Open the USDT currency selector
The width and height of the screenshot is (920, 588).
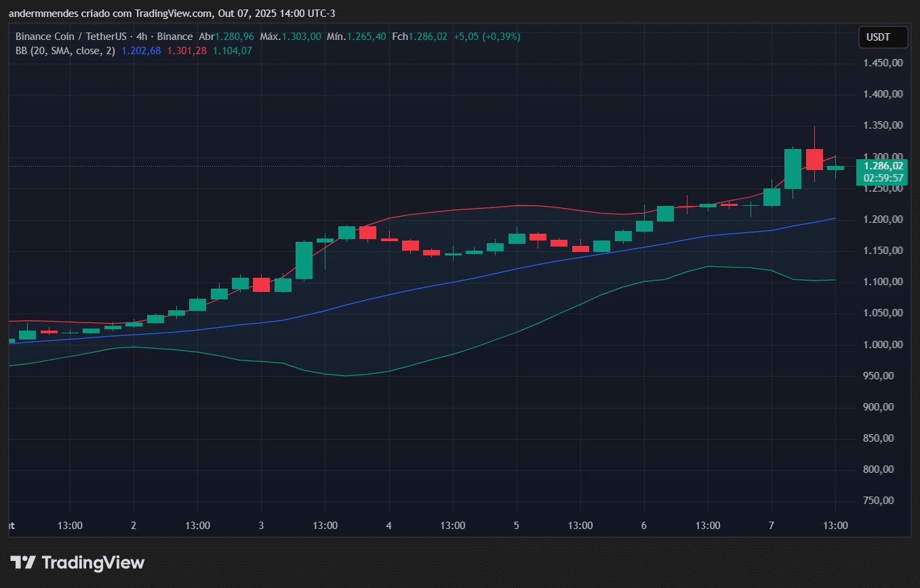883,38
